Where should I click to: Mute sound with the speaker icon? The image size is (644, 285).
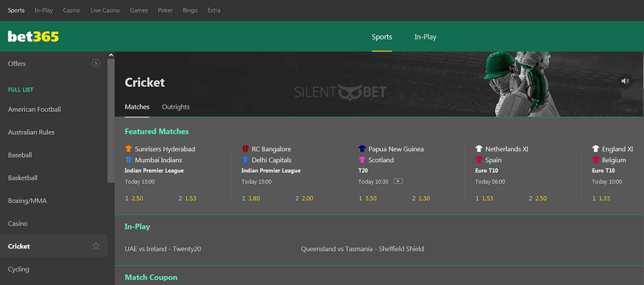coord(625,81)
